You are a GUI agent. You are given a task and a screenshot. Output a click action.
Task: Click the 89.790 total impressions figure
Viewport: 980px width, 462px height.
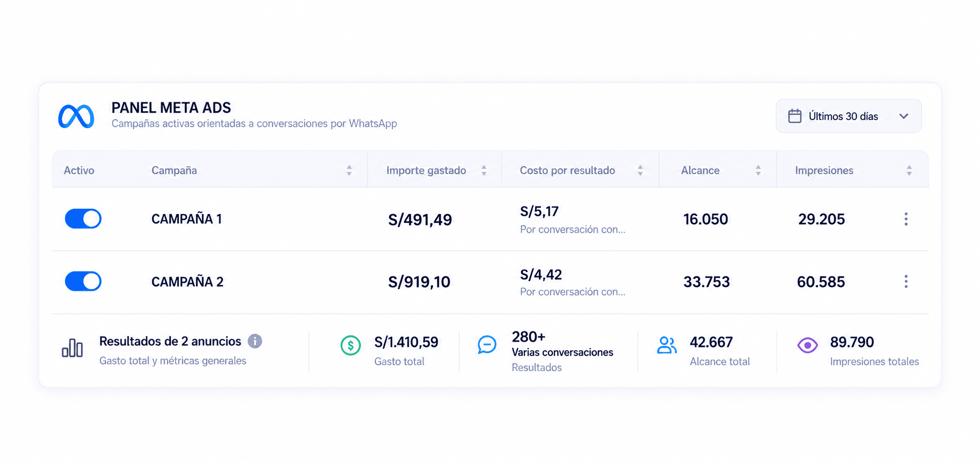click(852, 342)
